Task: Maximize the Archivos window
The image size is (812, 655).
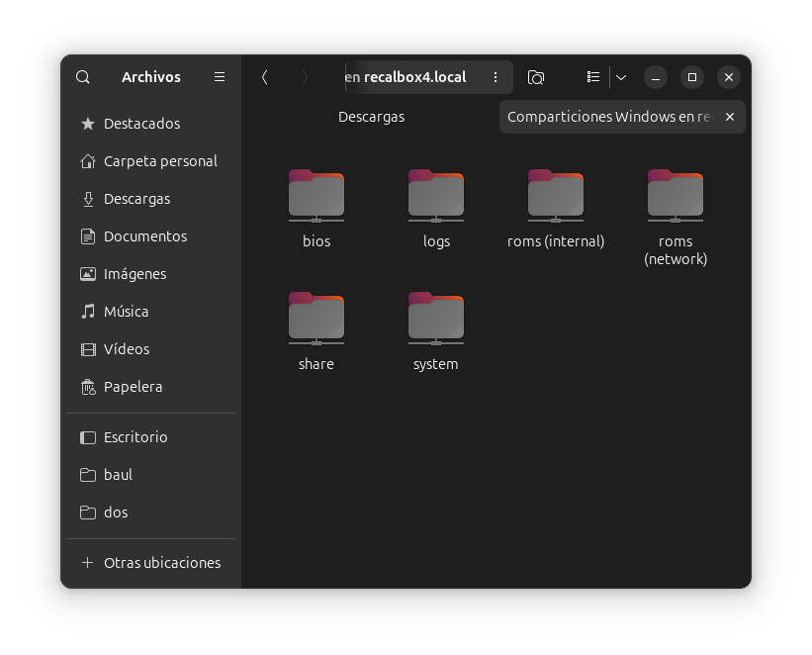Action: tap(692, 78)
